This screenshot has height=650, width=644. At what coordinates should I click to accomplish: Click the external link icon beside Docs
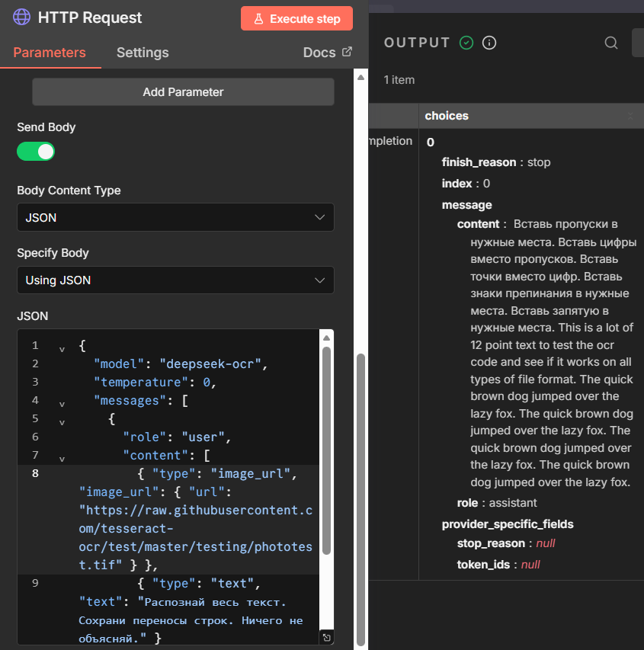(x=347, y=52)
